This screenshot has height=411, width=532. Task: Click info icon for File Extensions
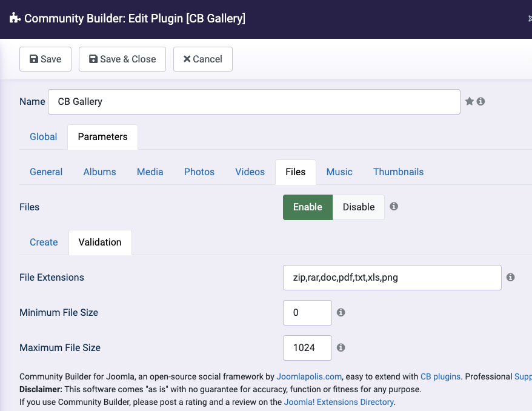click(x=510, y=277)
